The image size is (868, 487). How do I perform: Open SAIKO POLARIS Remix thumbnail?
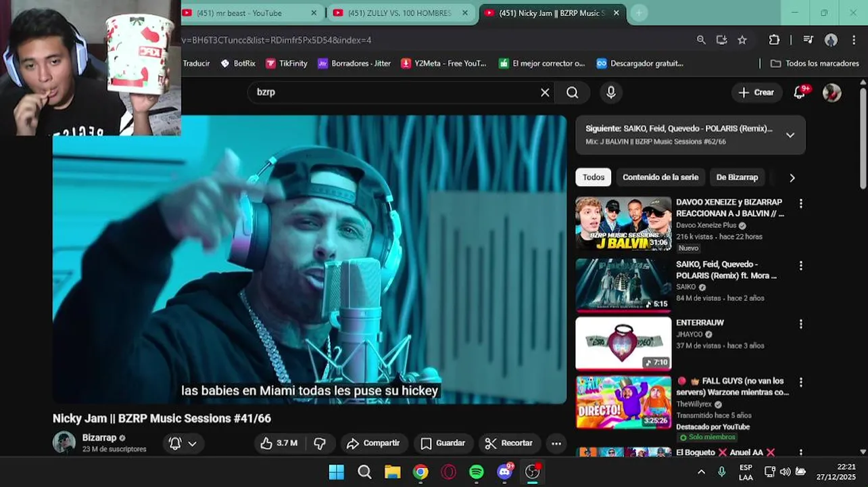tap(623, 285)
